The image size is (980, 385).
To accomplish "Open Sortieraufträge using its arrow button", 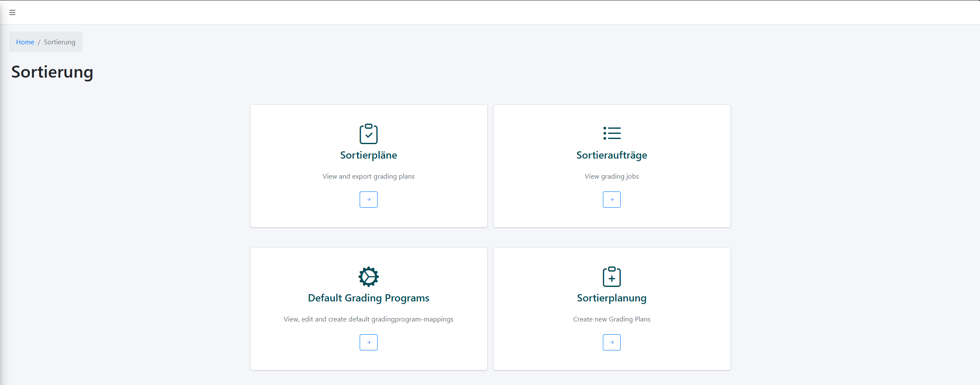I will coord(612,200).
